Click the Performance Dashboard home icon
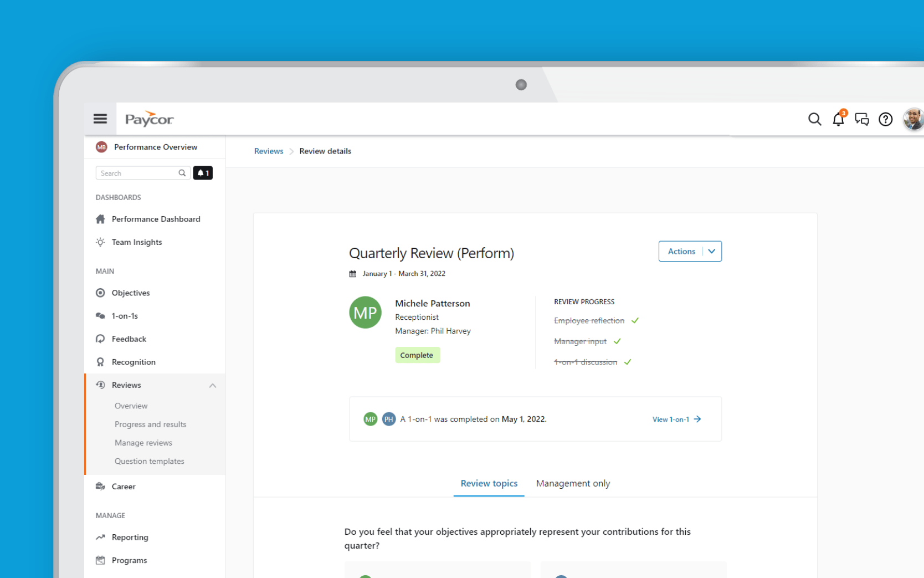 pyautogui.click(x=100, y=219)
